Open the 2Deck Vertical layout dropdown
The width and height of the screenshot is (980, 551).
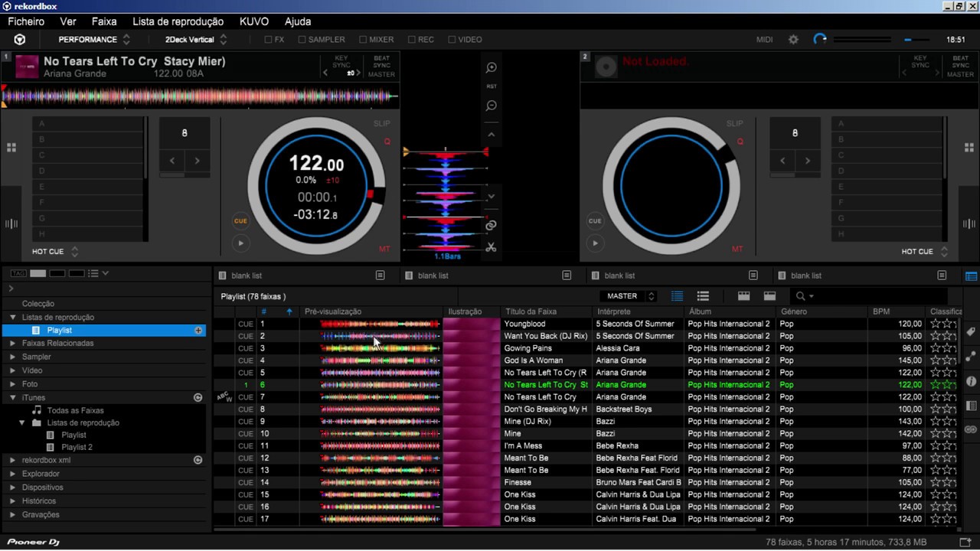coord(196,40)
